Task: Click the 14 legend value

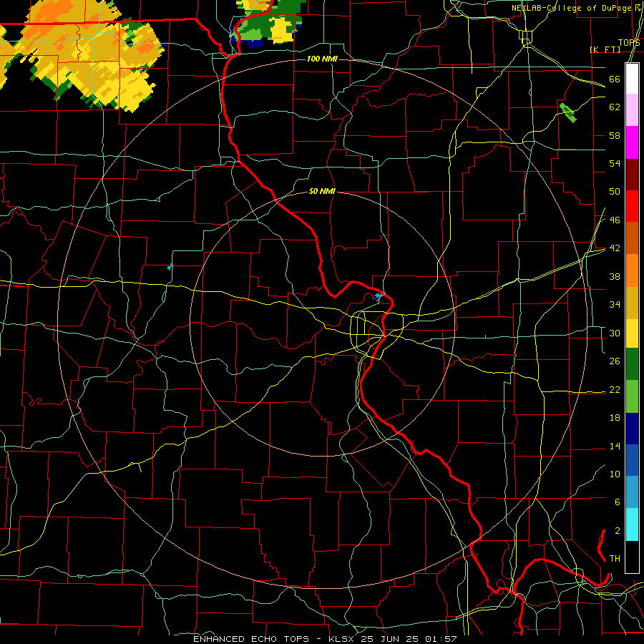Action: click(615, 446)
